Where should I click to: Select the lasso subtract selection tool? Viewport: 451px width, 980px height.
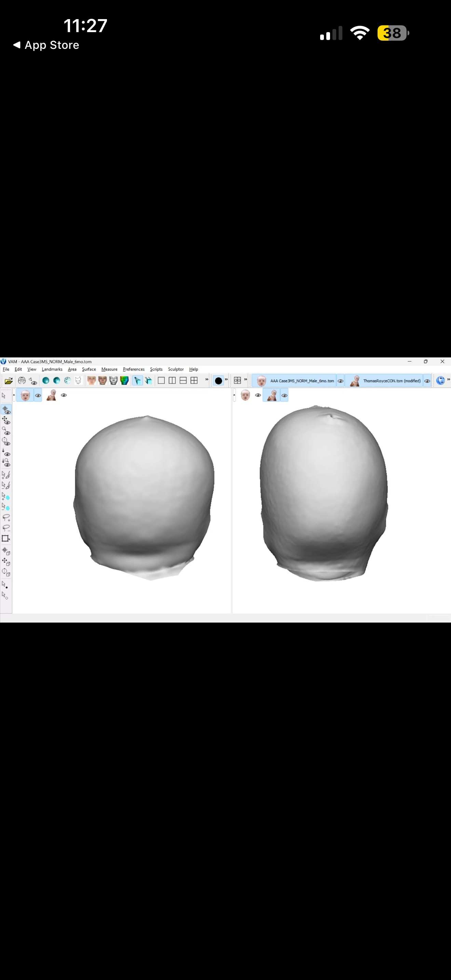(6, 528)
